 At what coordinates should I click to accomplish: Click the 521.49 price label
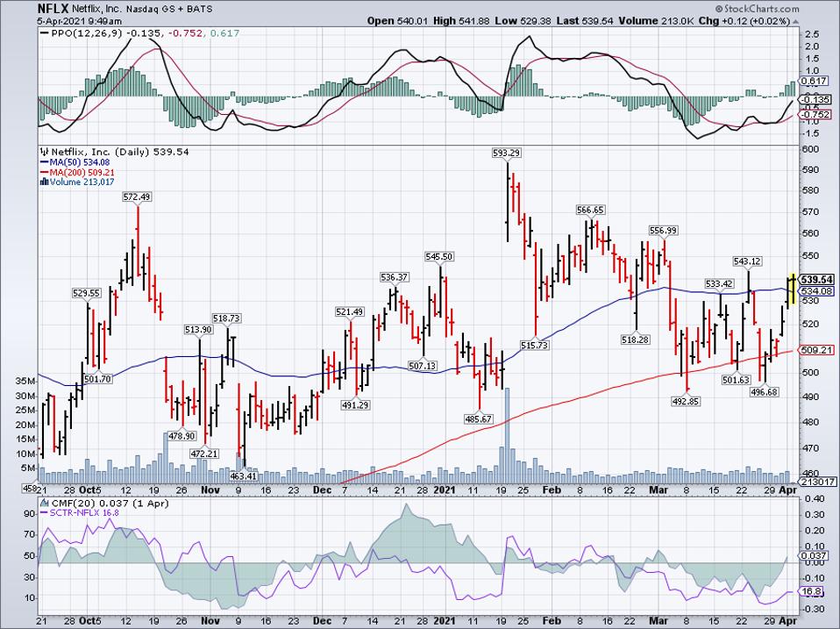click(349, 311)
